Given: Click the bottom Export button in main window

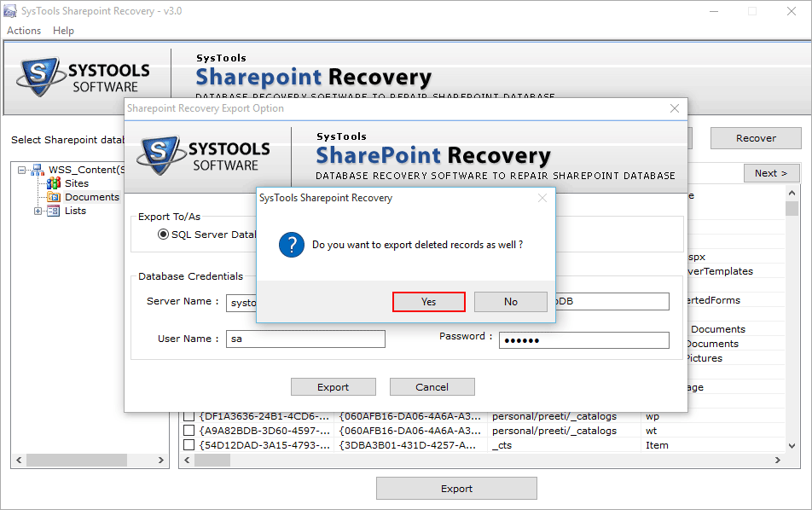Looking at the screenshot, I should point(456,489).
